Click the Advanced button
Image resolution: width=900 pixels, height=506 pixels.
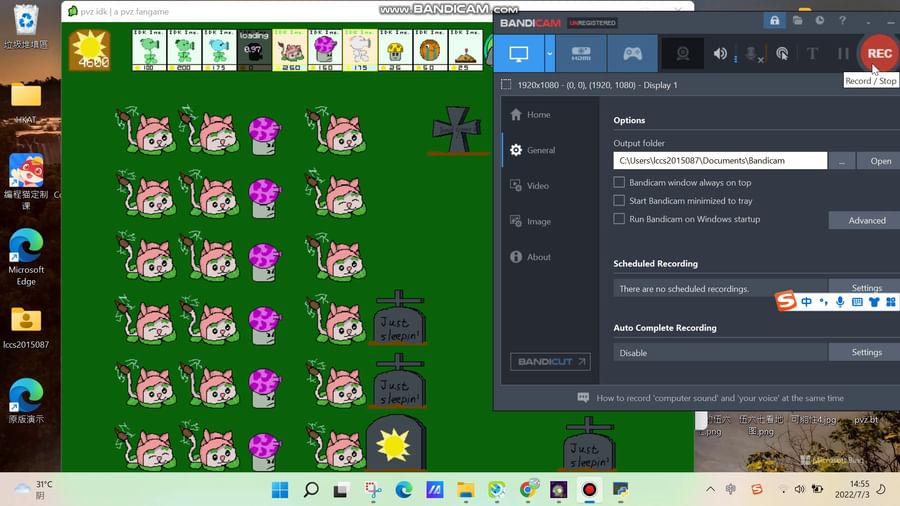(x=866, y=220)
